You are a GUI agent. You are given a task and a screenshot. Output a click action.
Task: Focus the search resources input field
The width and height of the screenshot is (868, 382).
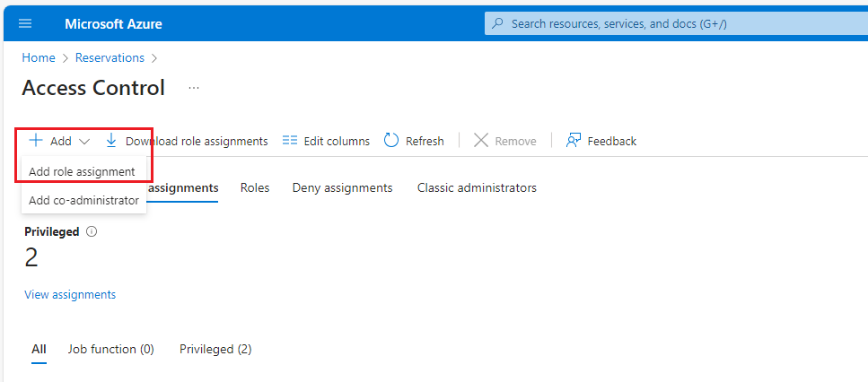[673, 23]
